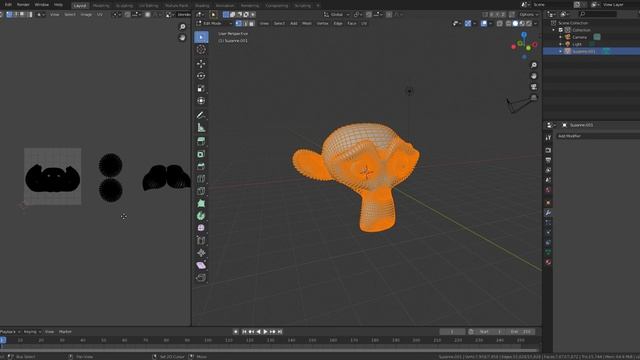Enable rendered viewport shading
Viewport: 640px width, 360px height.
529,24
